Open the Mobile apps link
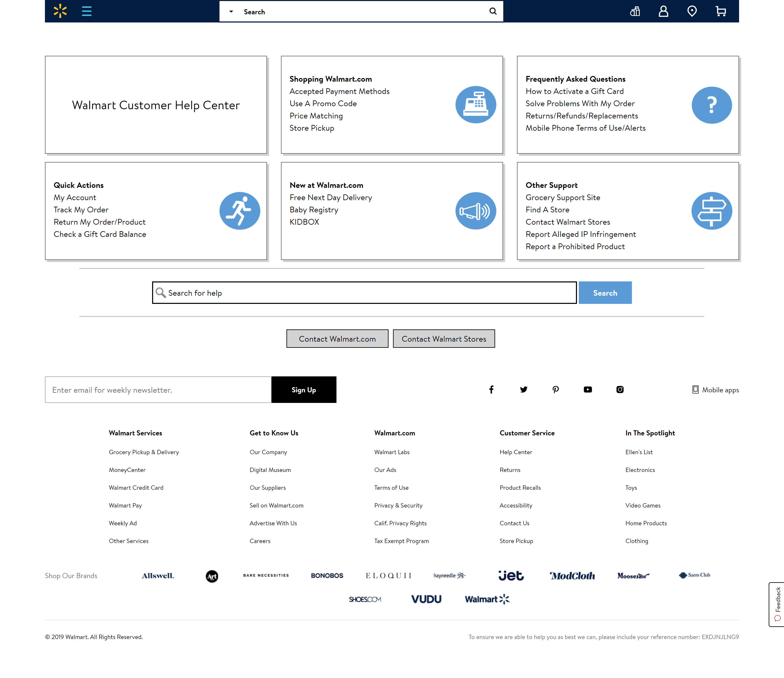 point(715,389)
